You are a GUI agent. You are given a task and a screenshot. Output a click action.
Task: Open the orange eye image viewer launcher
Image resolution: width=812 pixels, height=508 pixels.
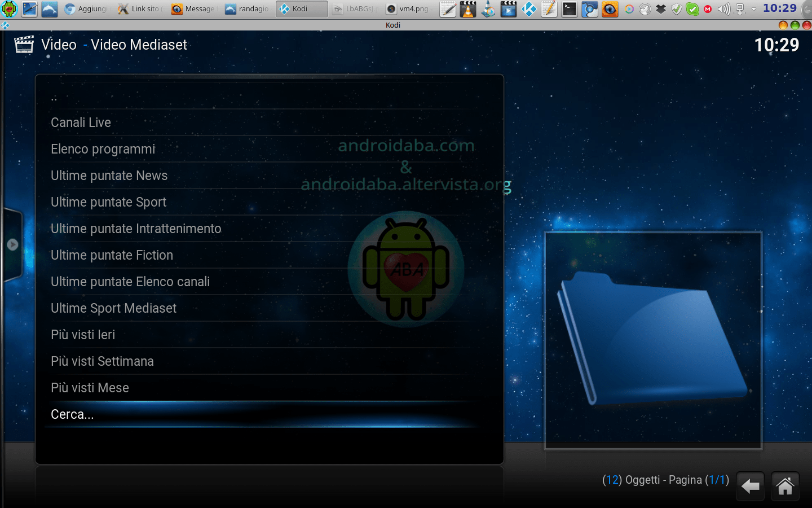pyautogui.click(x=610, y=9)
